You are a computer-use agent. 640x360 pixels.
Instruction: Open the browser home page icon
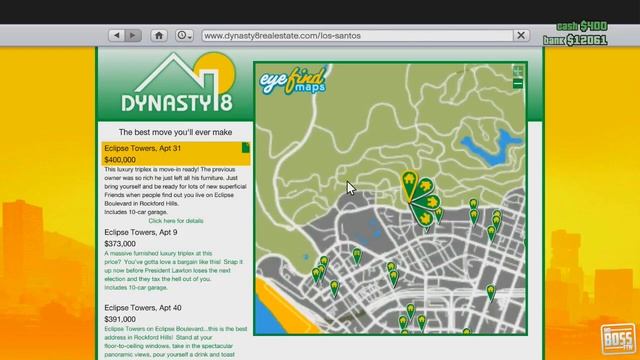tap(159, 36)
